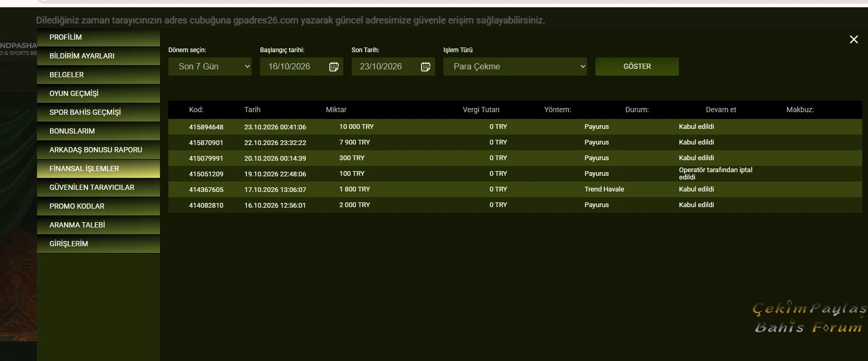Viewport: 868px width, 361px height.
Task: Click the GÖSTER button
Action: (x=637, y=67)
